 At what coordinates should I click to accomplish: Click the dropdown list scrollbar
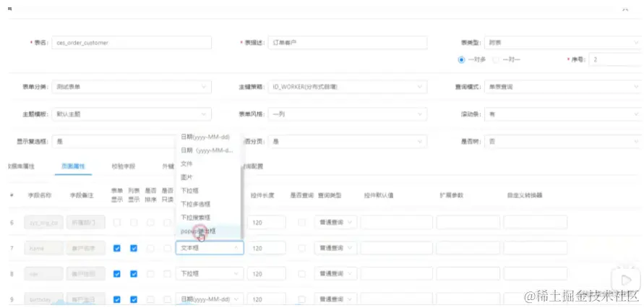tap(243, 201)
